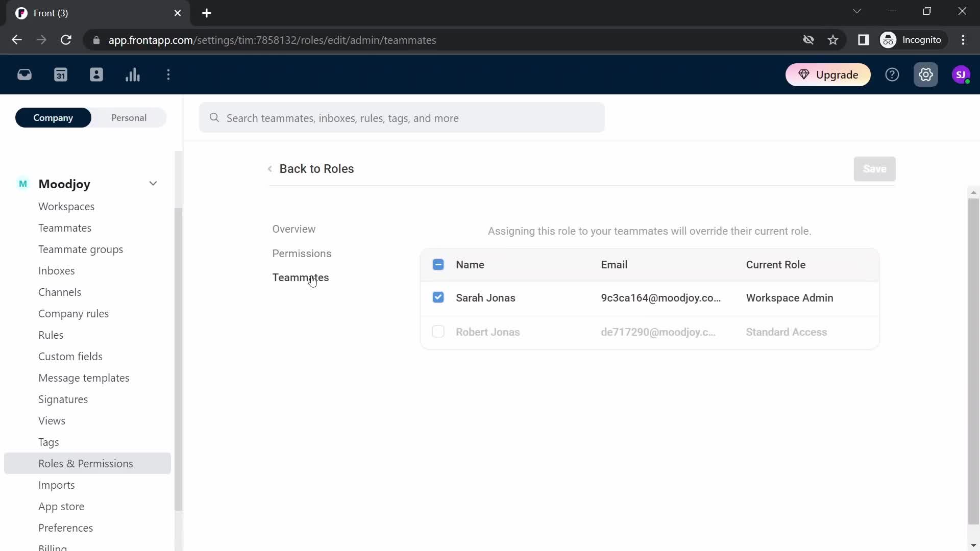
Task: Select the contacts icon in toolbar
Action: click(x=96, y=74)
